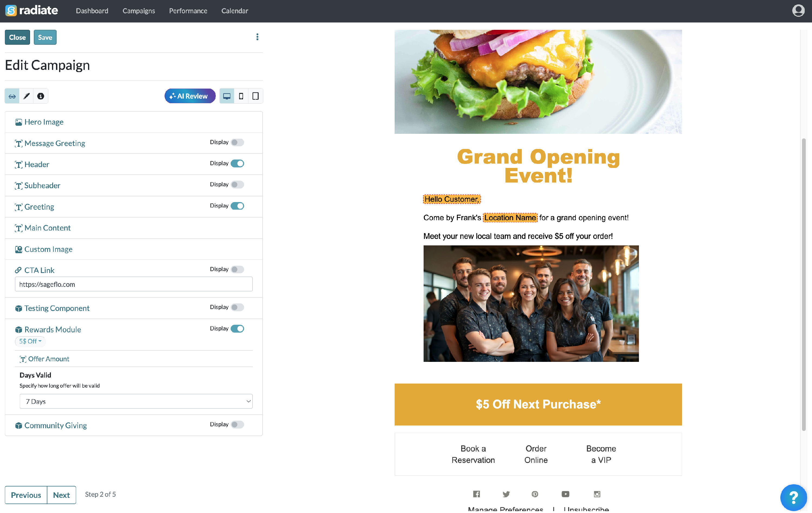Click the CTA Link URL field

coord(134,284)
